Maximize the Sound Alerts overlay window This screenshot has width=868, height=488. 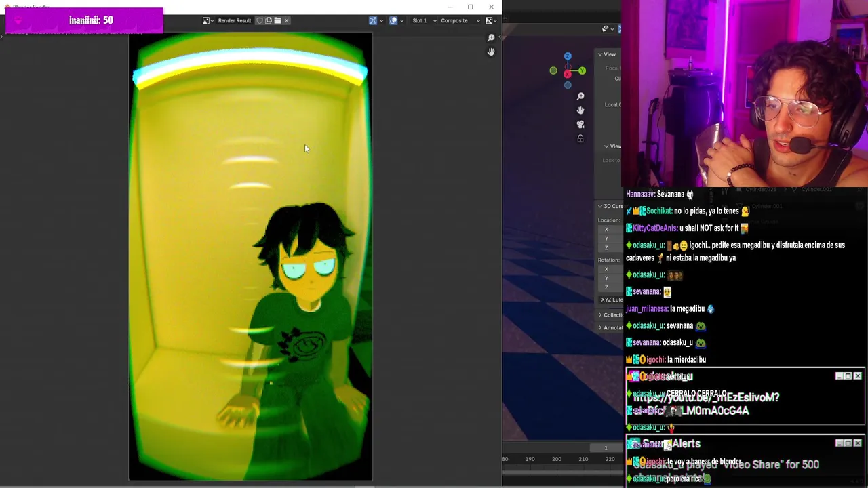pyautogui.click(x=848, y=443)
